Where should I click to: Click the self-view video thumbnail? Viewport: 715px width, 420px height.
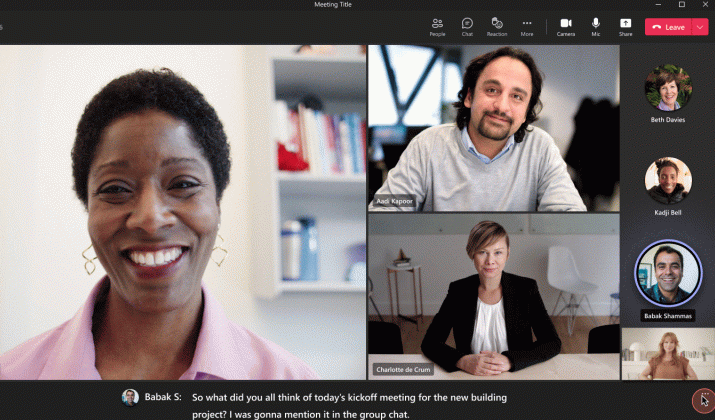(x=668, y=354)
